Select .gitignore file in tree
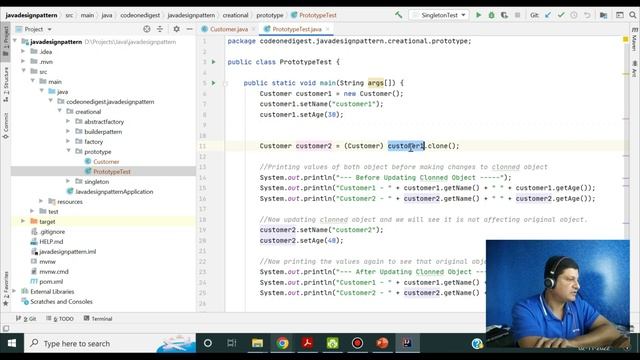640x360 pixels. pyautogui.click(x=52, y=231)
